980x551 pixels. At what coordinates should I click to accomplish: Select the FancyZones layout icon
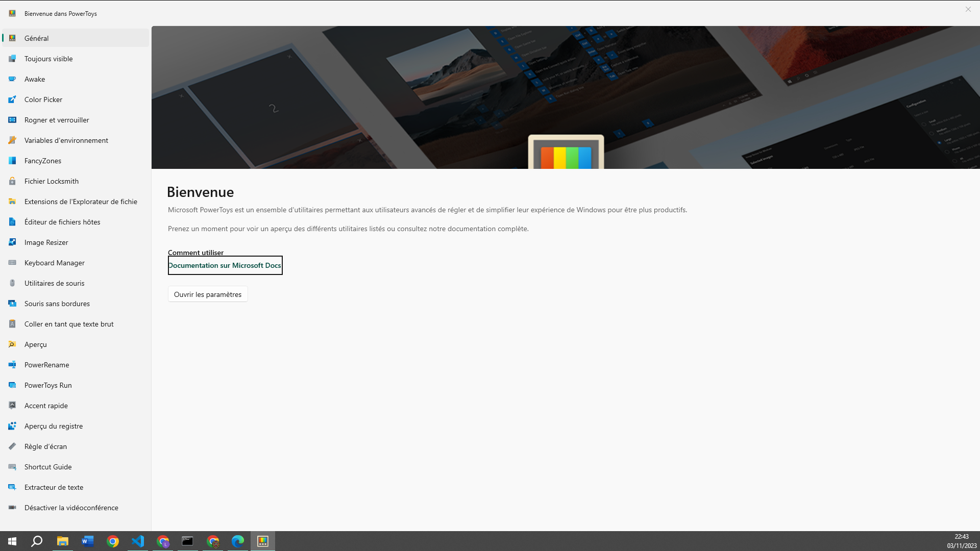click(12, 161)
